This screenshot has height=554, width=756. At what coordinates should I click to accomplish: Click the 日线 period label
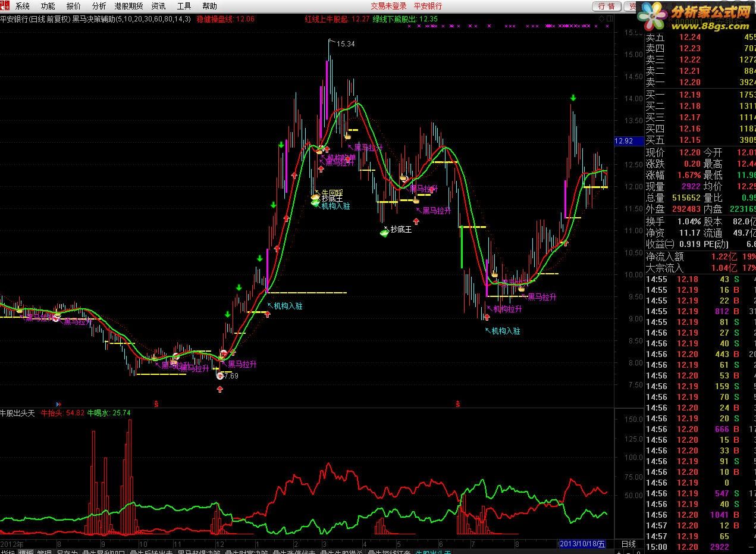[628, 544]
